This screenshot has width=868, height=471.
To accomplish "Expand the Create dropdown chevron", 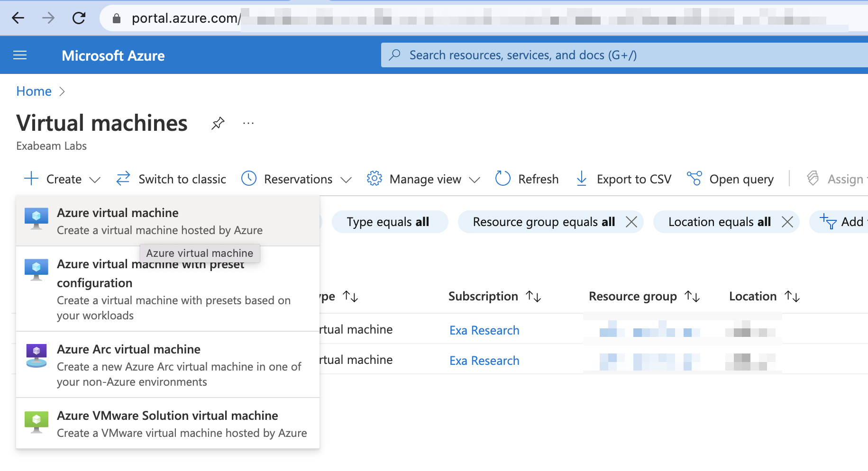I will click(x=95, y=180).
